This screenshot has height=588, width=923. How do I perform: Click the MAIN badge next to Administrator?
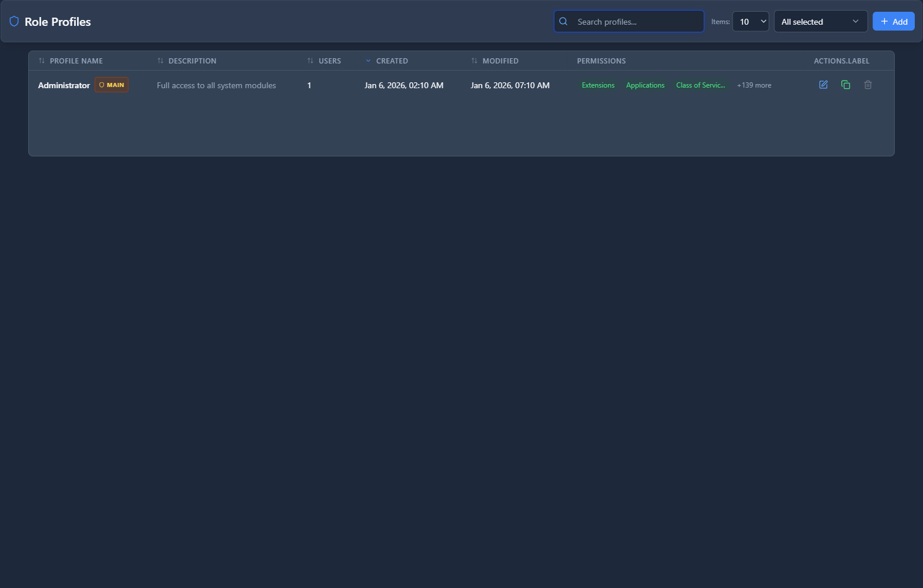tap(112, 85)
